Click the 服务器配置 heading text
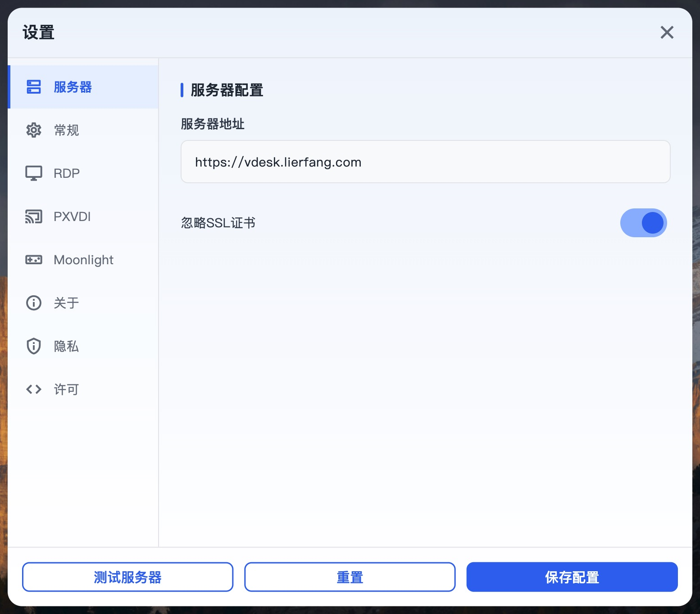This screenshot has width=700, height=614. [x=227, y=90]
